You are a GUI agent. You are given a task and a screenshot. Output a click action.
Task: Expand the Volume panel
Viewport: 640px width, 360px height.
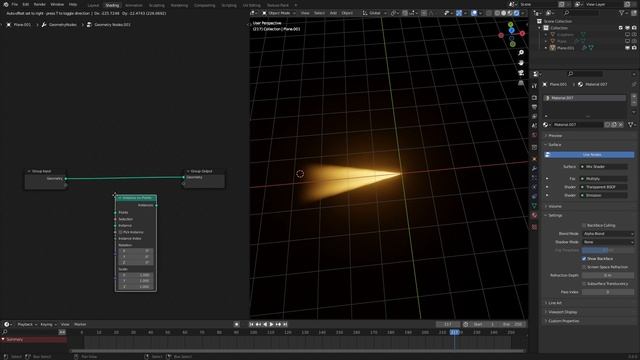tap(555, 206)
